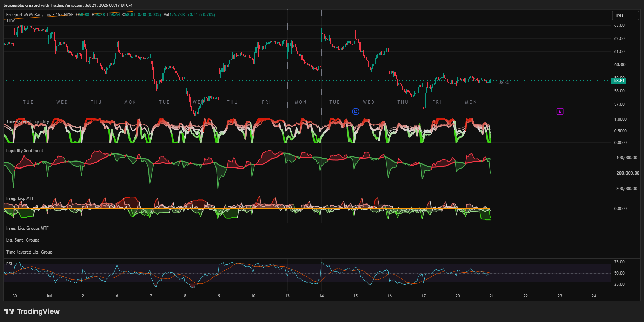Click date 22 on the time axis
Screen dimensions: 644x322
(x=525, y=296)
